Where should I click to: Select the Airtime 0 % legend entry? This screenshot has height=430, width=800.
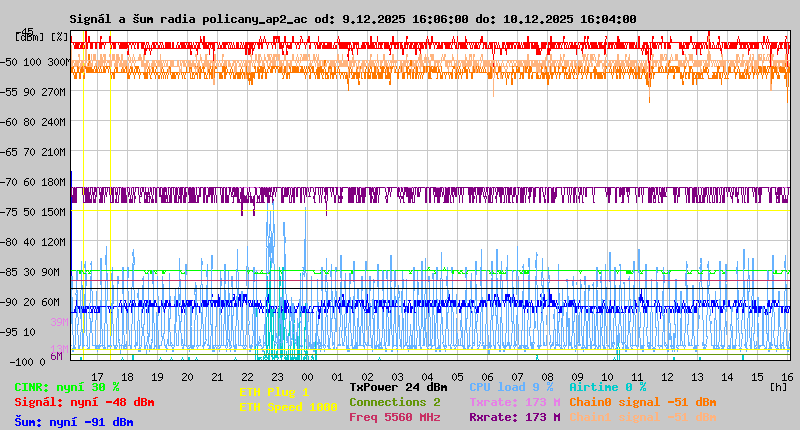pos(607,387)
